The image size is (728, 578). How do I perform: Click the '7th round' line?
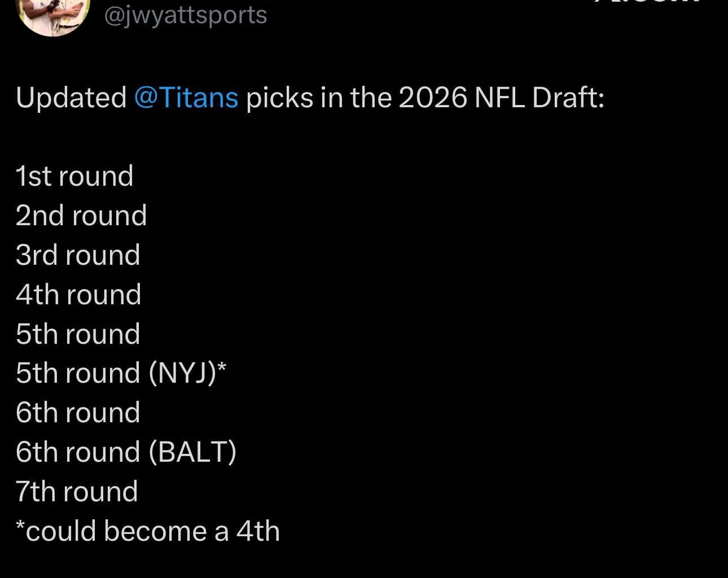tap(77, 491)
